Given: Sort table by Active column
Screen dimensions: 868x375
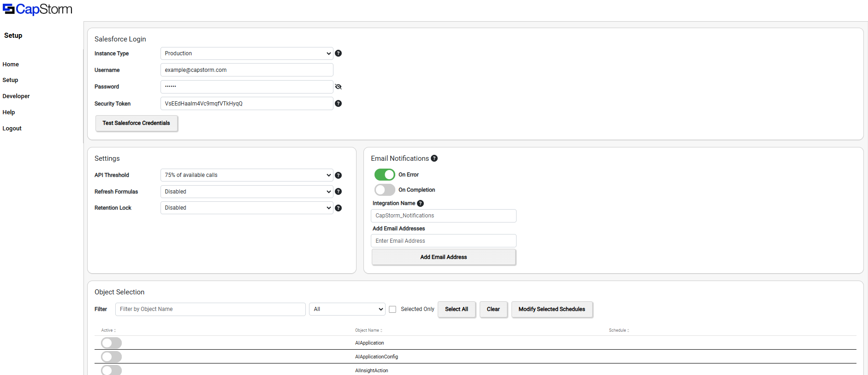Looking at the screenshot, I should pos(109,330).
